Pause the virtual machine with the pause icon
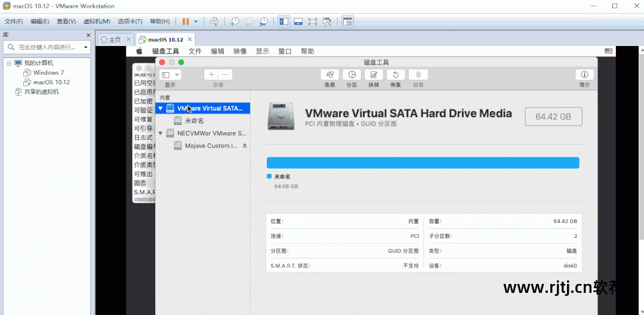This screenshot has width=644, height=315. (186, 22)
